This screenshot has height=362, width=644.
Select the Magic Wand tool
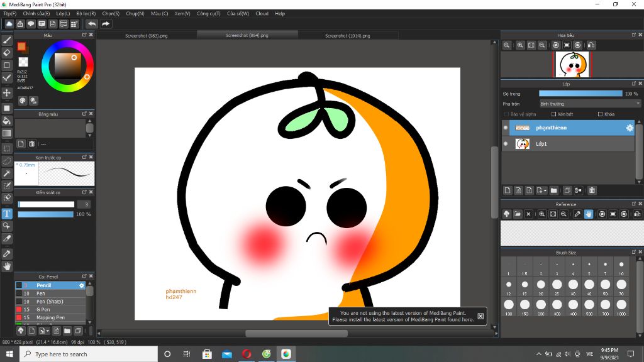click(x=7, y=173)
